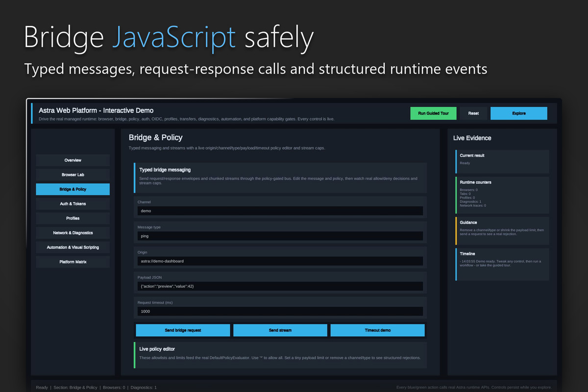Screen dimensions: 588x392
Task: Edit the Origin input field
Action: [x=280, y=261]
